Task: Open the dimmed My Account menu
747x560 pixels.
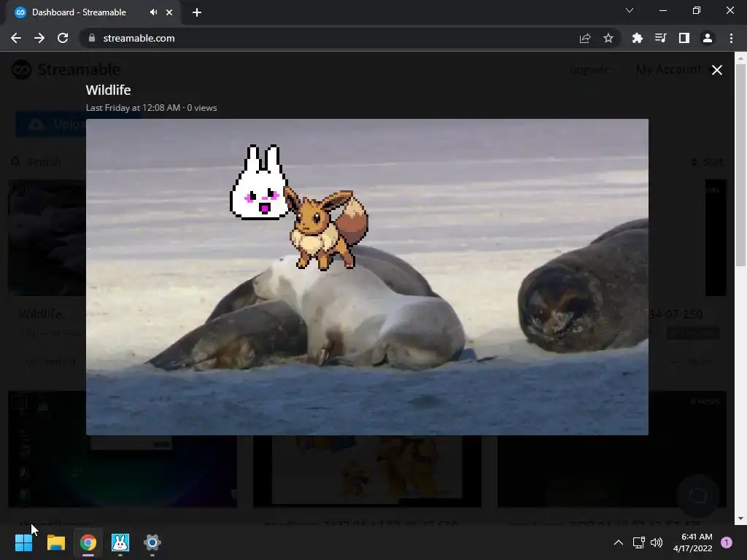Action: [x=668, y=69]
